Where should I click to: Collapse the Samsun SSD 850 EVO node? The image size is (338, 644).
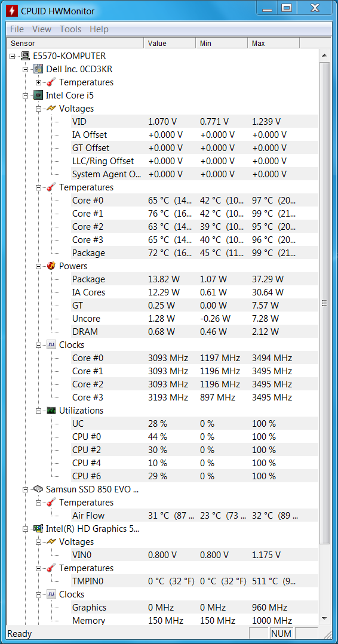[x=26, y=489]
